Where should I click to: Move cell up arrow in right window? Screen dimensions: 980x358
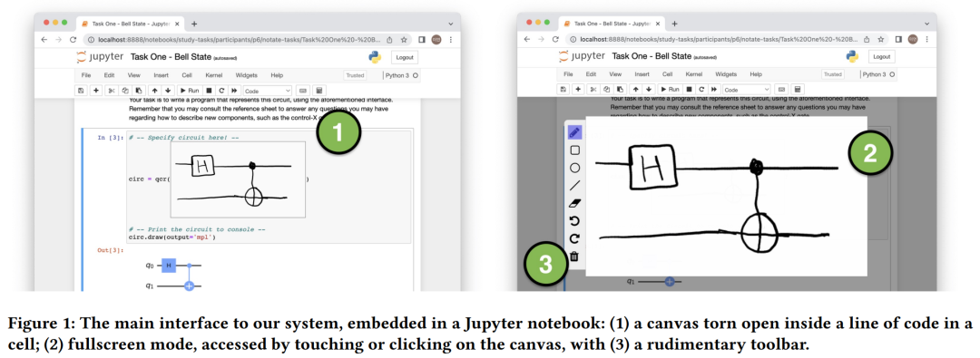coord(635,90)
